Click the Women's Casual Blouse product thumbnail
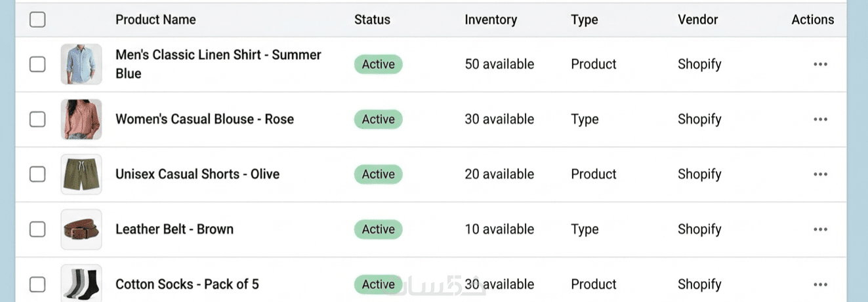868x302 pixels. click(x=81, y=119)
